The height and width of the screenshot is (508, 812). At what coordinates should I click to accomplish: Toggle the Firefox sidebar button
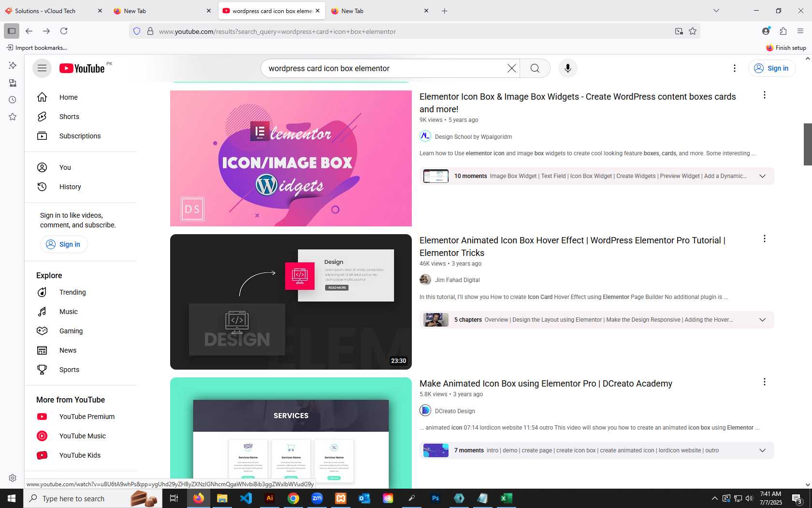tap(12, 31)
